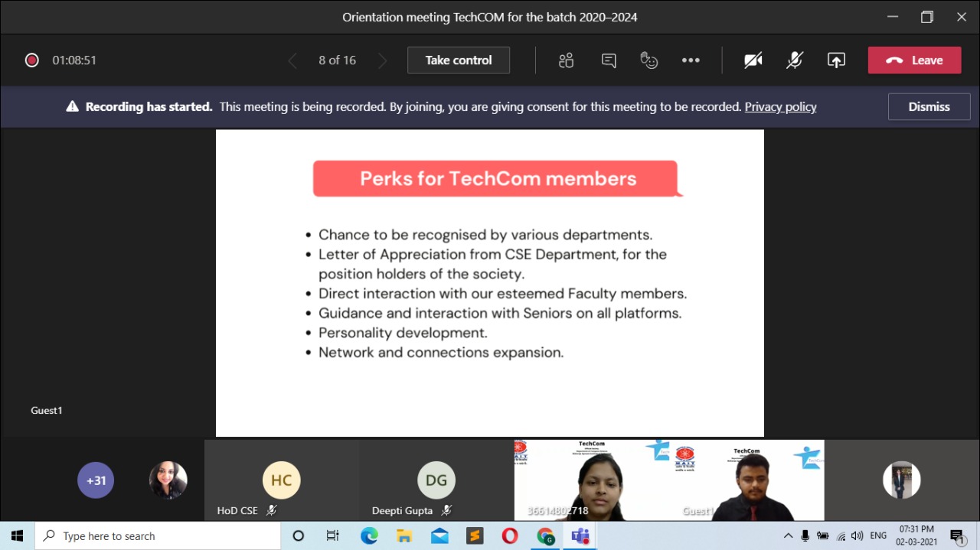Image resolution: width=980 pixels, height=550 pixels.
Task: Select the 36614802718 video tile
Action: 592,480
